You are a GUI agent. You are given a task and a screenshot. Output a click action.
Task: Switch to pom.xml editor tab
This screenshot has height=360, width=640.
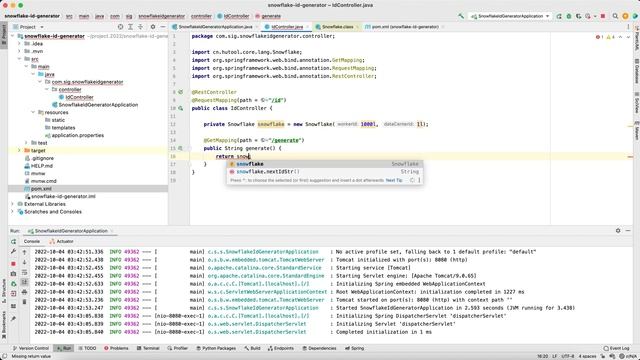405,27
